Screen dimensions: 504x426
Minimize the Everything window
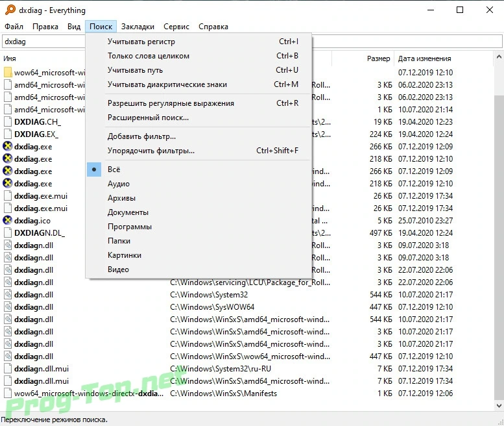coord(431,10)
